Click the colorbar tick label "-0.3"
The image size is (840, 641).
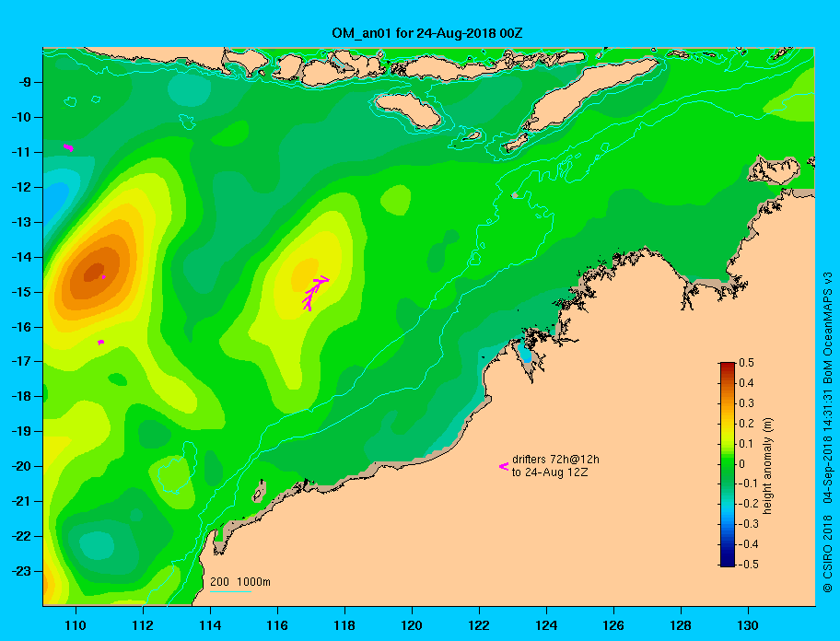[x=748, y=524]
